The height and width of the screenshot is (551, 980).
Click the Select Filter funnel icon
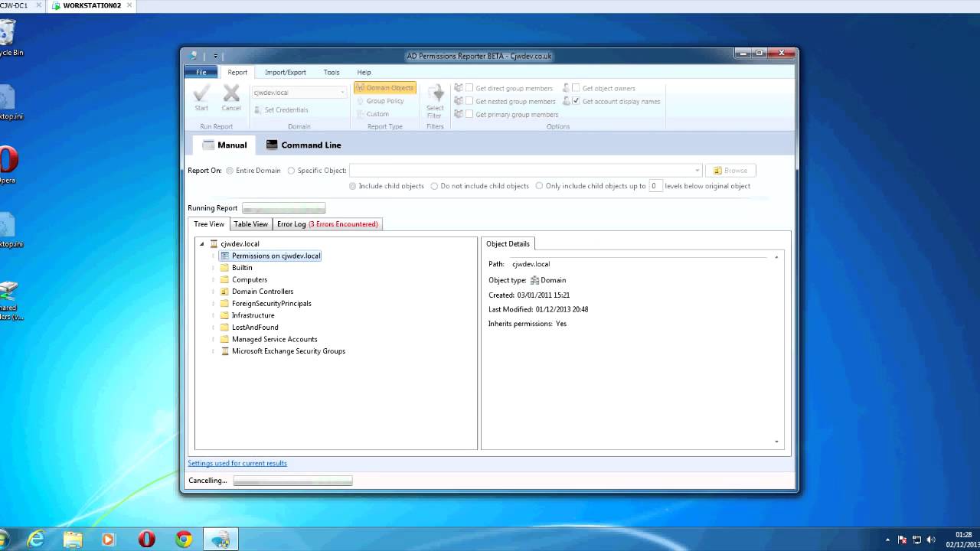pos(436,94)
